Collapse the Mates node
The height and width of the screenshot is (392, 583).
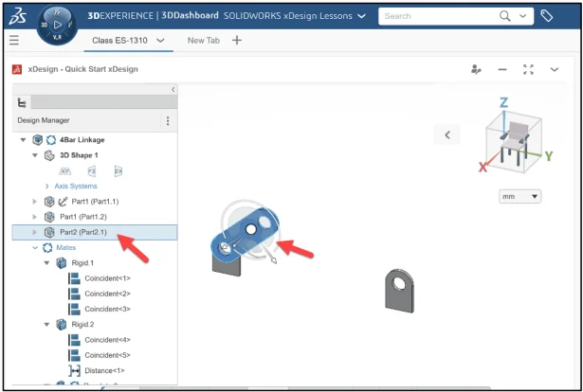[x=35, y=247]
